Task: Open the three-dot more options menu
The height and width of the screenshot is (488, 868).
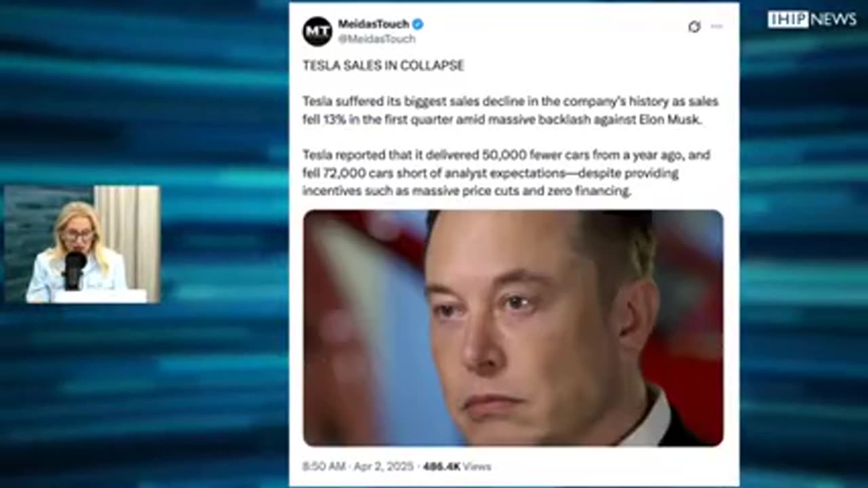Action: point(717,26)
